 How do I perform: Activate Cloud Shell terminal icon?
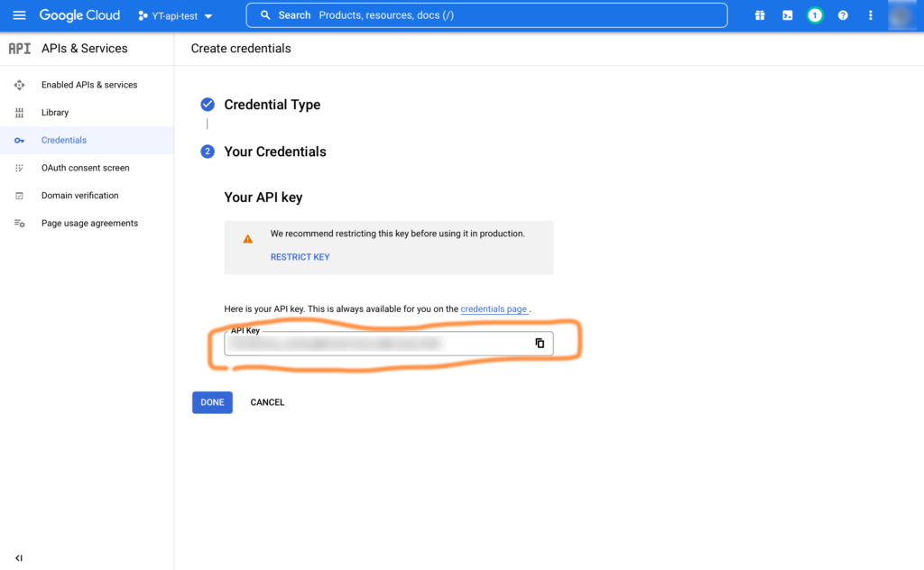coord(787,15)
